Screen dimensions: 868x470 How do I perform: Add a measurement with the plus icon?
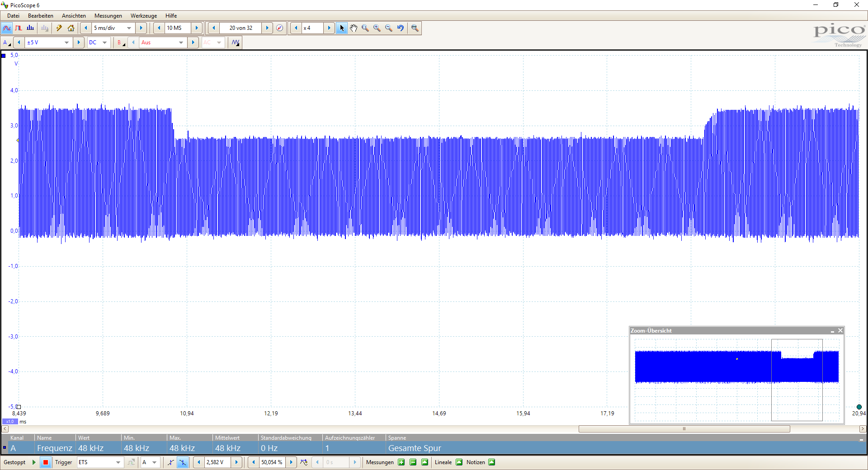click(401, 462)
